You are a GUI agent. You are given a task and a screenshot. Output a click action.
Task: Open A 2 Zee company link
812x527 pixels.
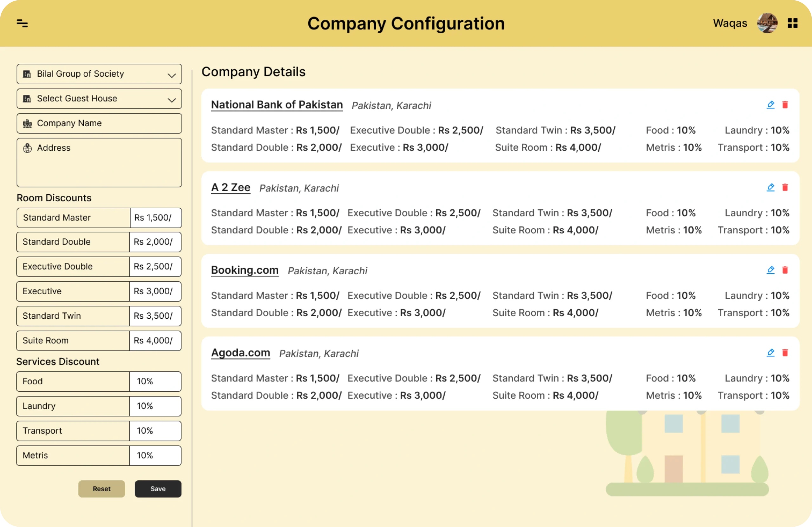click(x=231, y=187)
